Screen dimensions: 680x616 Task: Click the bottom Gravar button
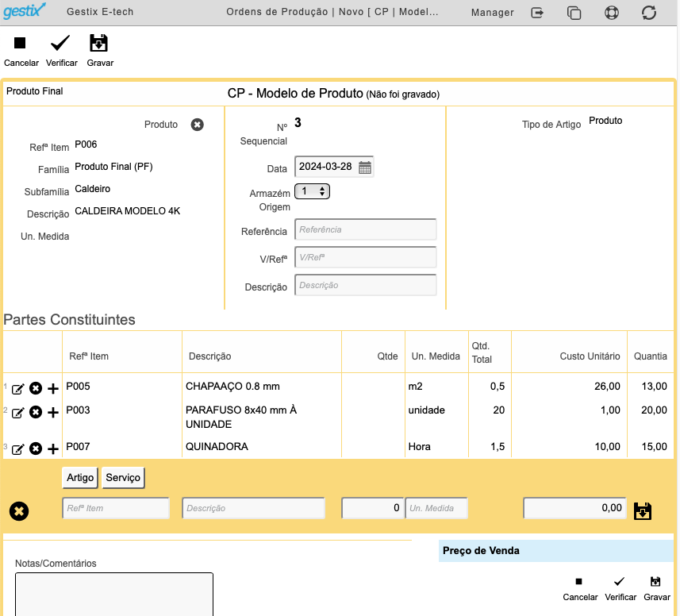[x=656, y=589]
